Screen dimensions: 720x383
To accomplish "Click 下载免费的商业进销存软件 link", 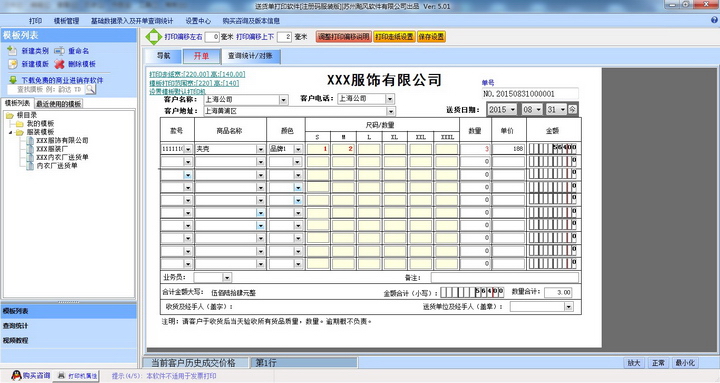I will click(62, 80).
